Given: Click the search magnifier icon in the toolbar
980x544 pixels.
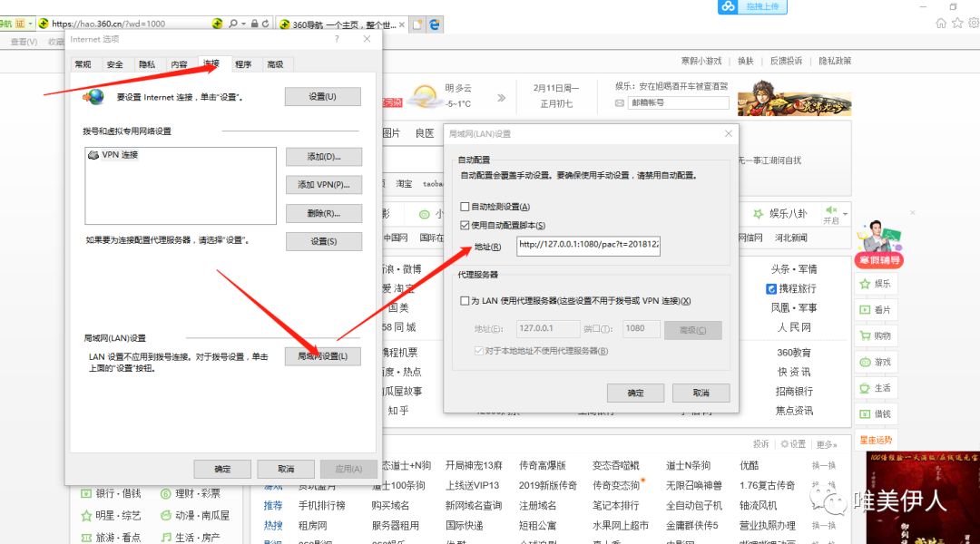Looking at the screenshot, I should [x=232, y=24].
